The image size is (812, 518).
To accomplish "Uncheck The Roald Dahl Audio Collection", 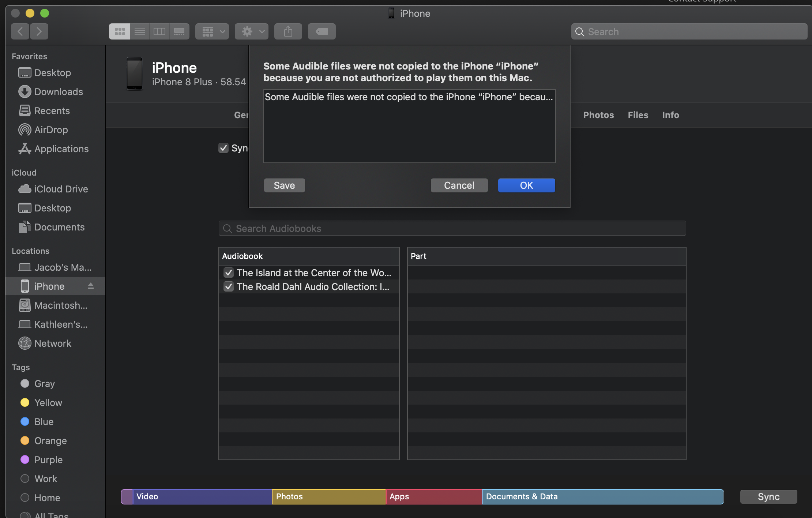I will (x=229, y=286).
